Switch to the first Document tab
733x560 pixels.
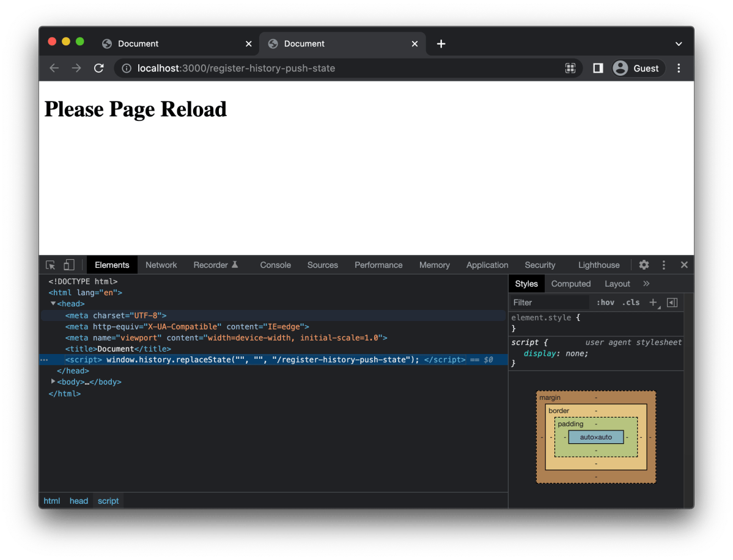point(177,43)
